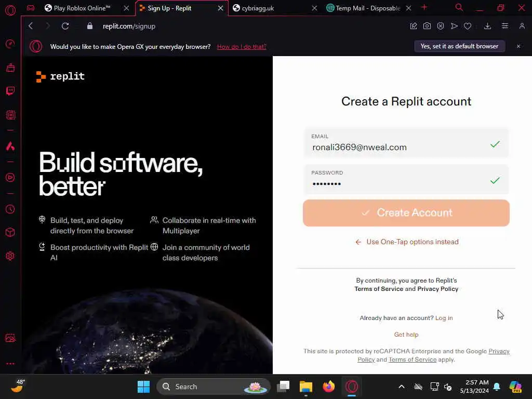Open GX Corner from the tab bar
Image resolution: width=532 pixels, height=399 pixels.
tap(31, 8)
